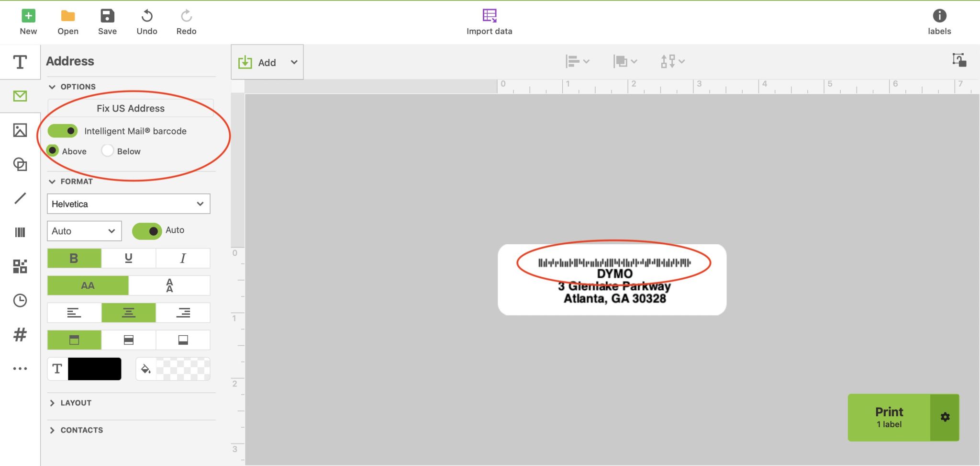This screenshot has height=466, width=980.
Task: Select the Barcode tool
Action: pyautogui.click(x=20, y=232)
